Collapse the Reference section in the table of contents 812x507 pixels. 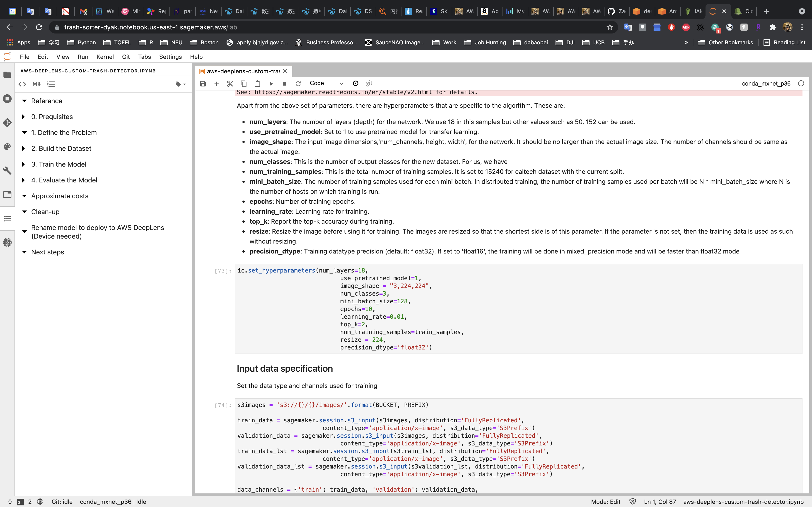tap(24, 101)
